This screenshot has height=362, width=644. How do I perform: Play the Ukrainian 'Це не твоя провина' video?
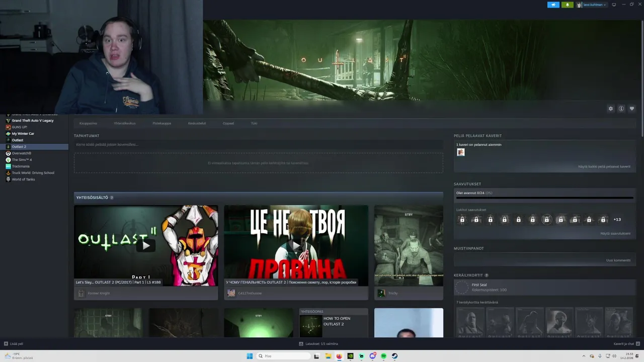tap(296, 245)
